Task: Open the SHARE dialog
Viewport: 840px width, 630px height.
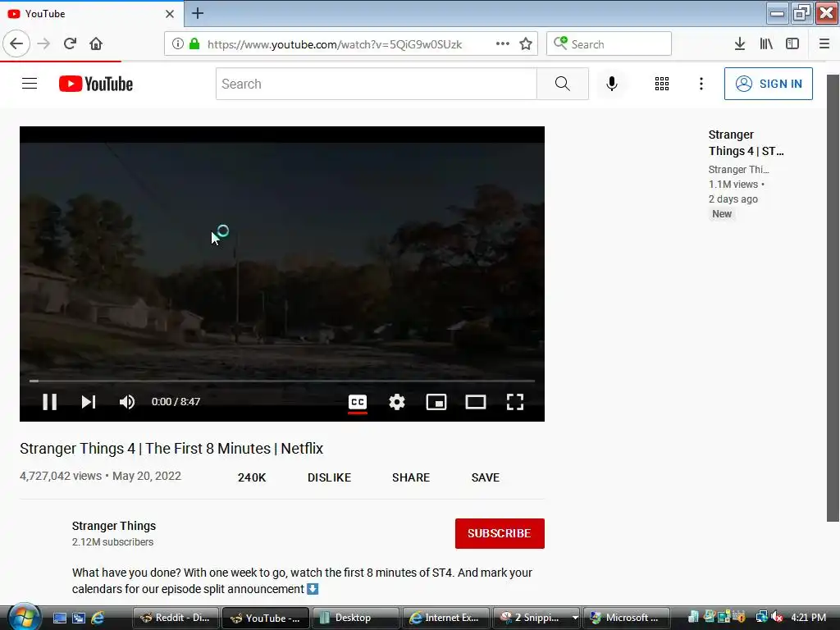Action: 411,477
